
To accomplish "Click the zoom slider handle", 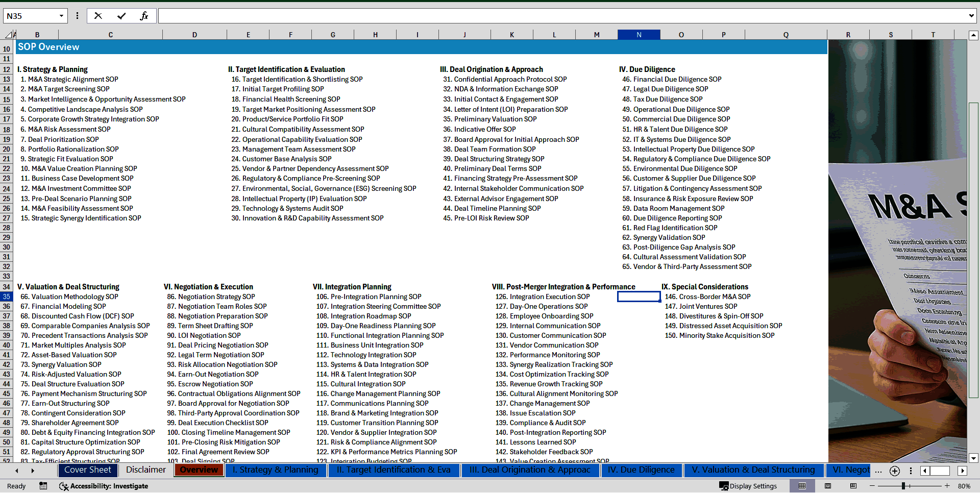I will coord(903,486).
